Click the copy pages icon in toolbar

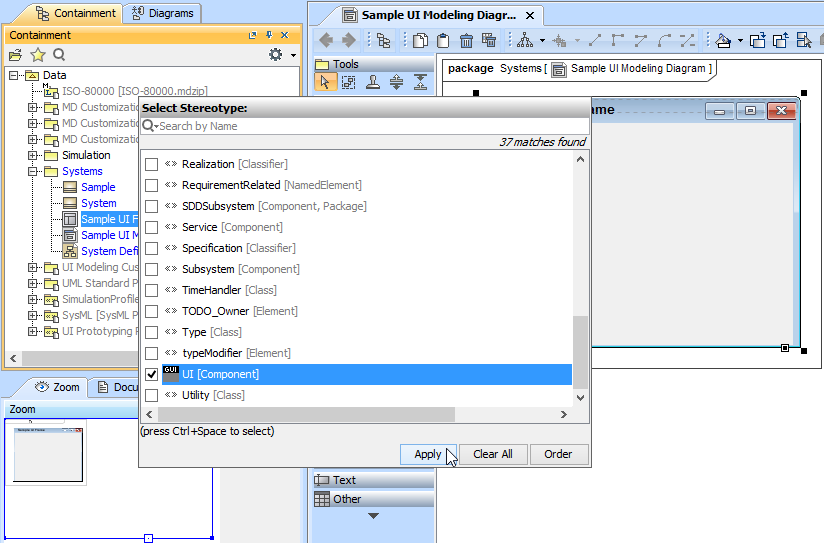point(420,41)
